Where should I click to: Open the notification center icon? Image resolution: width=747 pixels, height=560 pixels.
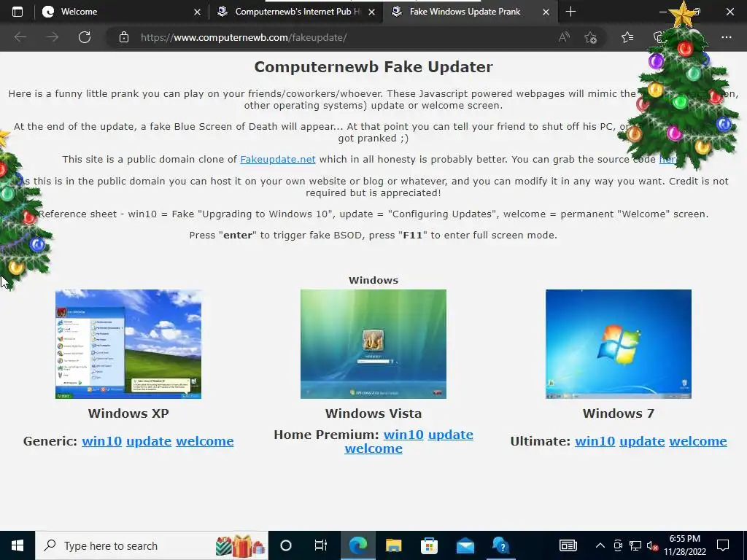(x=723, y=545)
